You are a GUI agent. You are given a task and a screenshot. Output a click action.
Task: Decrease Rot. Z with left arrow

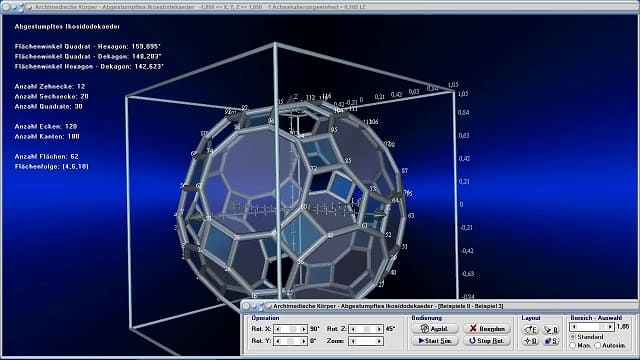(x=353, y=329)
